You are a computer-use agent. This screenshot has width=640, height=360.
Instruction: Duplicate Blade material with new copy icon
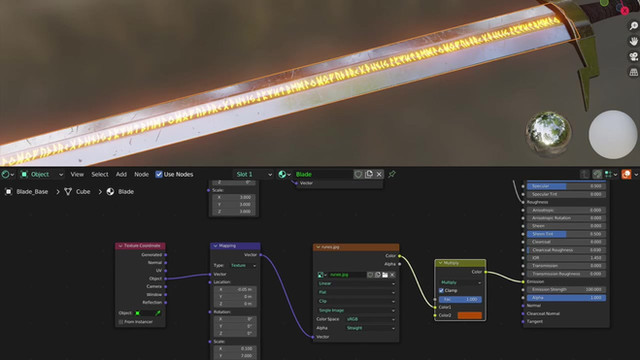point(369,174)
